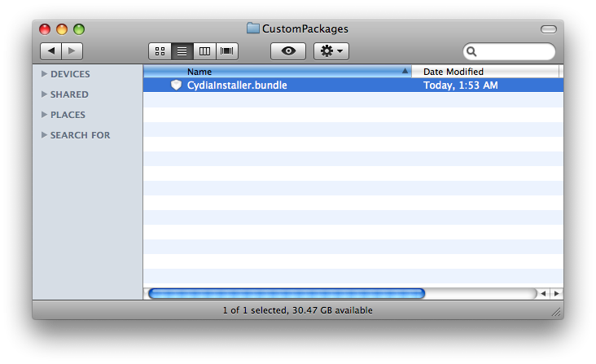Expand the SHARED sidebar section
This screenshot has width=596, height=364.
click(x=44, y=94)
